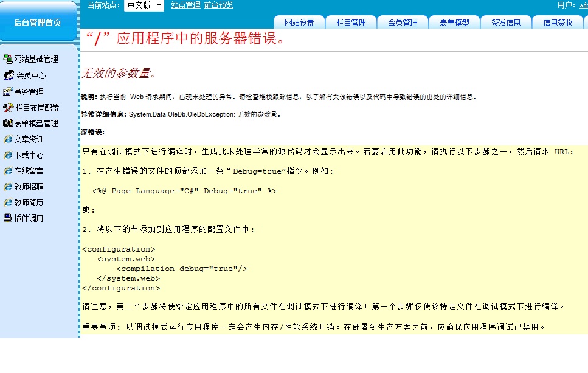Click the 插件调用 monitor icon
Image resolution: width=588 pixels, height=373 pixels.
(x=8, y=218)
